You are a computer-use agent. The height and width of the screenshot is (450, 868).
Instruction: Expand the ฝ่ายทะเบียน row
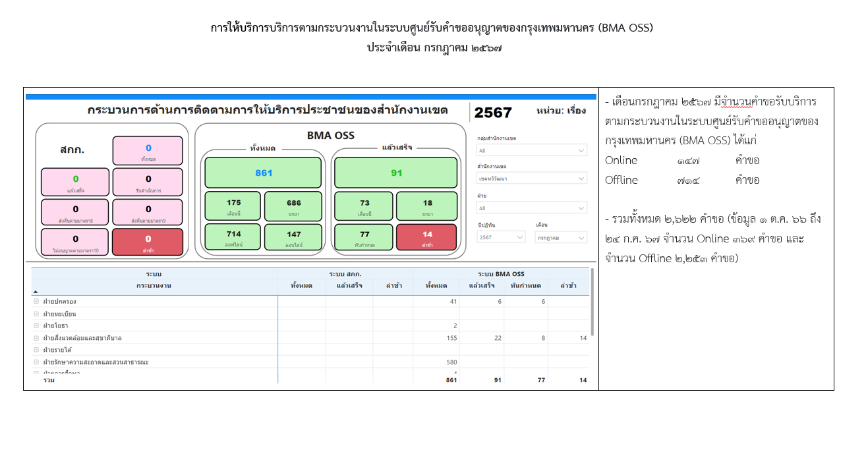[36, 314]
